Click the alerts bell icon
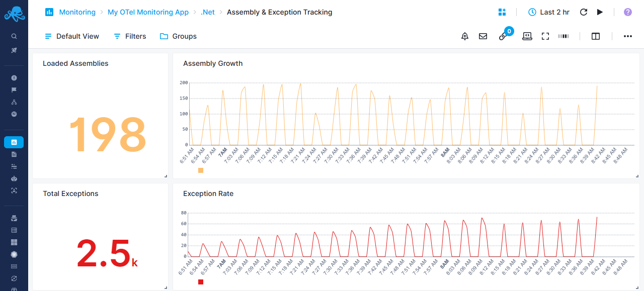 (x=464, y=36)
